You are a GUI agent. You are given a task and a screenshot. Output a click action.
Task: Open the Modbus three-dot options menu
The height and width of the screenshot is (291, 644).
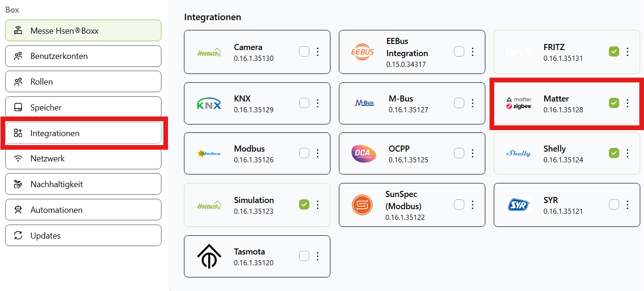318,153
